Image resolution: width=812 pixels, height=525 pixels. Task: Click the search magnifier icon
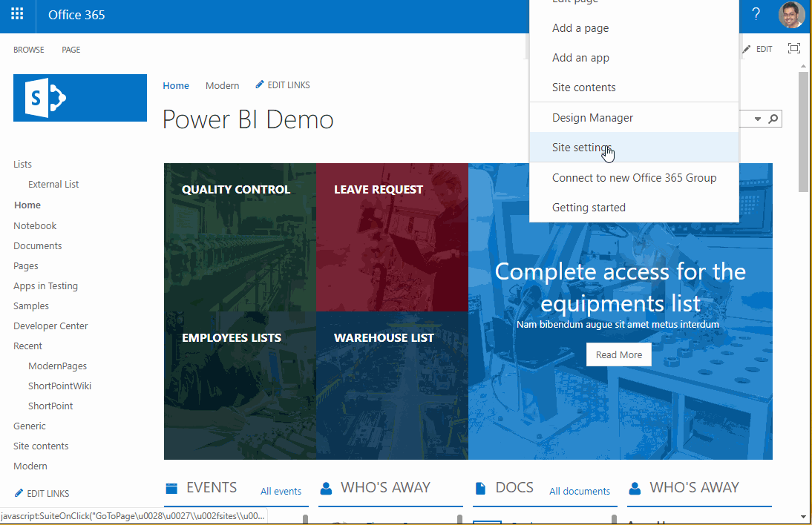pyautogui.click(x=773, y=119)
